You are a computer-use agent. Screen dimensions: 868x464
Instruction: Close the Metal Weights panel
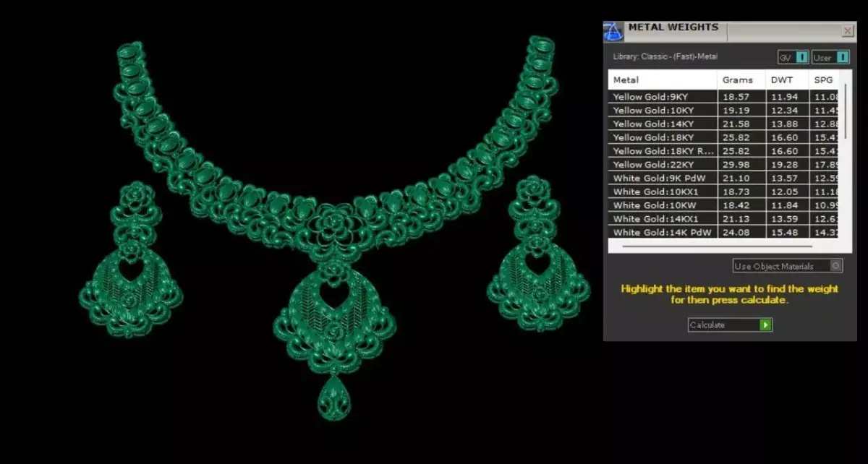848,30
